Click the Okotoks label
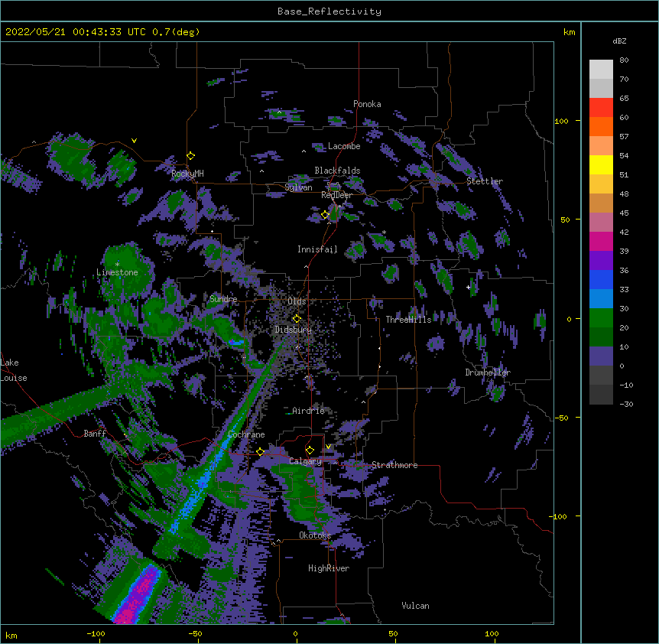 pyautogui.click(x=315, y=535)
